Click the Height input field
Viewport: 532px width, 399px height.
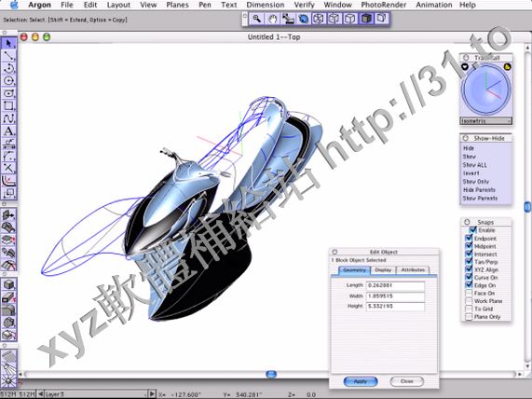tap(395, 307)
